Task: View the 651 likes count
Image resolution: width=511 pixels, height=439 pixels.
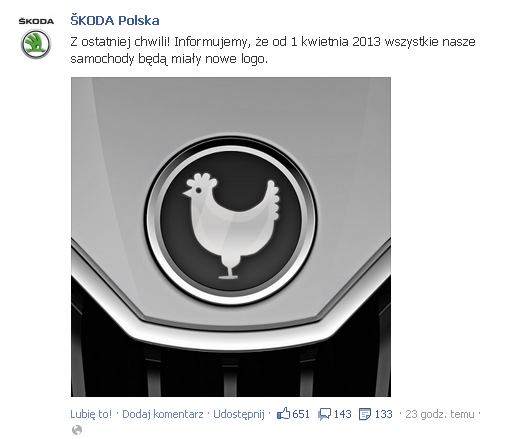Action: point(301,414)
